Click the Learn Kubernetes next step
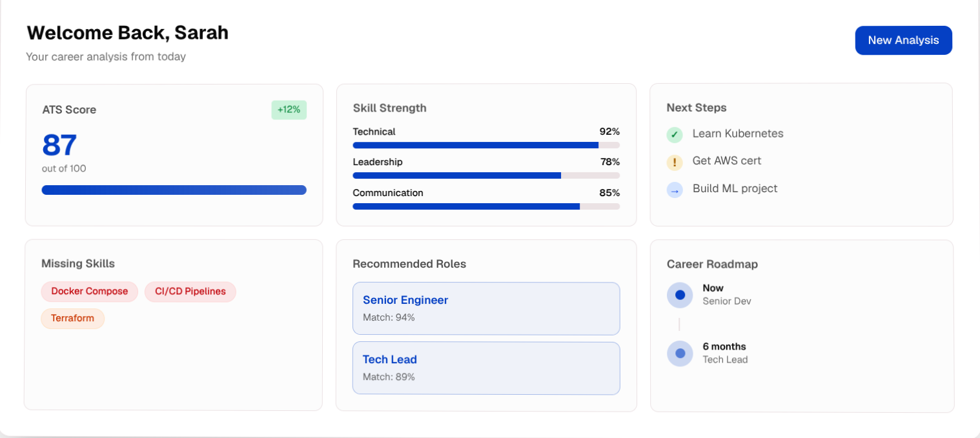980x438 pixels. point(738,134)
